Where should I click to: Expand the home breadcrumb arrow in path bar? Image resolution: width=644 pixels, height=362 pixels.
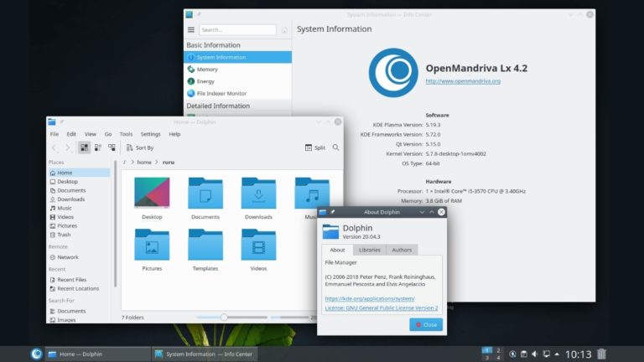pos(156,162)
